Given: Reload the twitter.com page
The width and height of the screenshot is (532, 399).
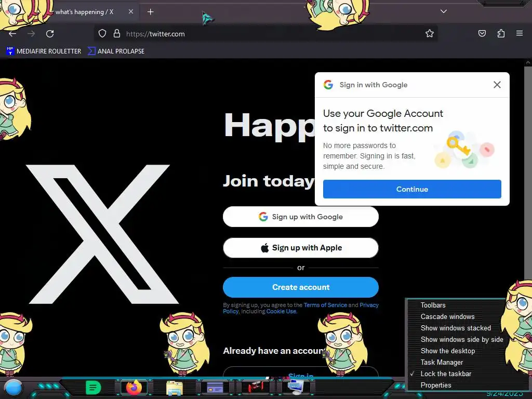Looking at the screenshot, I should (x=50, y=34).
